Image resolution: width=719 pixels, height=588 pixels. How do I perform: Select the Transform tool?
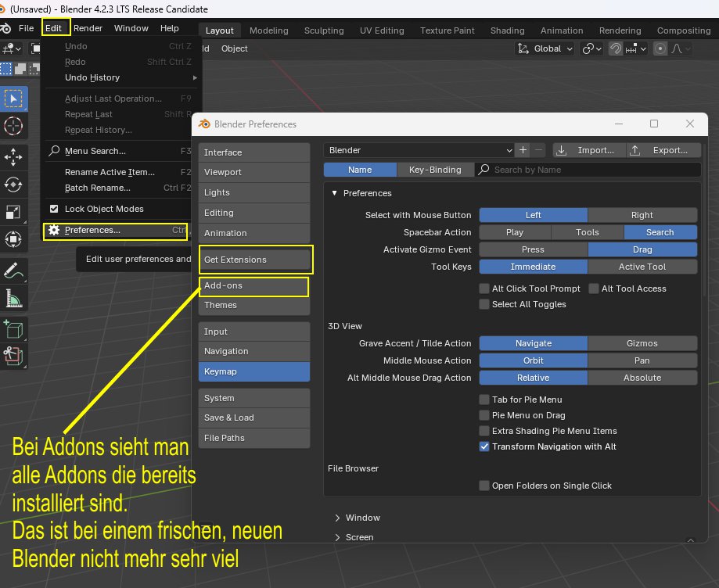click(x=13, y=238)
